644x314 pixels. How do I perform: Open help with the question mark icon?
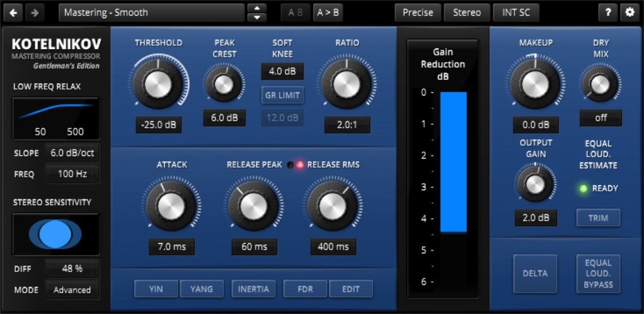click(x=608, y=12)
